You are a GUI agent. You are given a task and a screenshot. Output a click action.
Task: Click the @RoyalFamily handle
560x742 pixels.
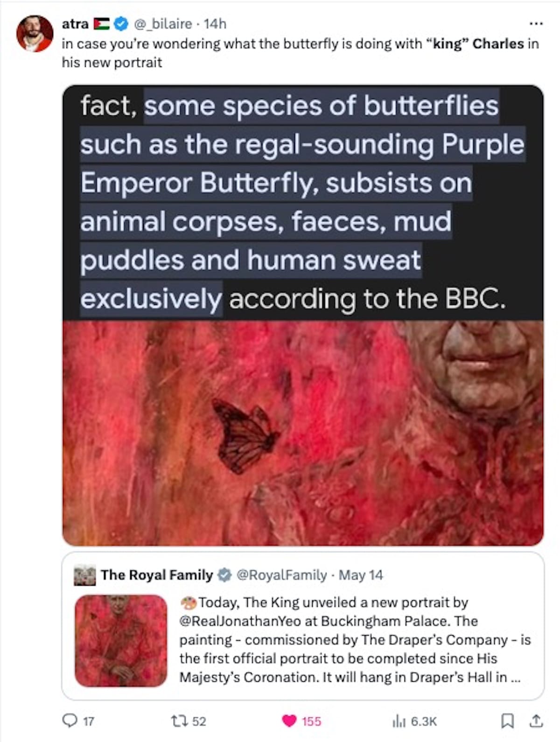click(282, 575)
